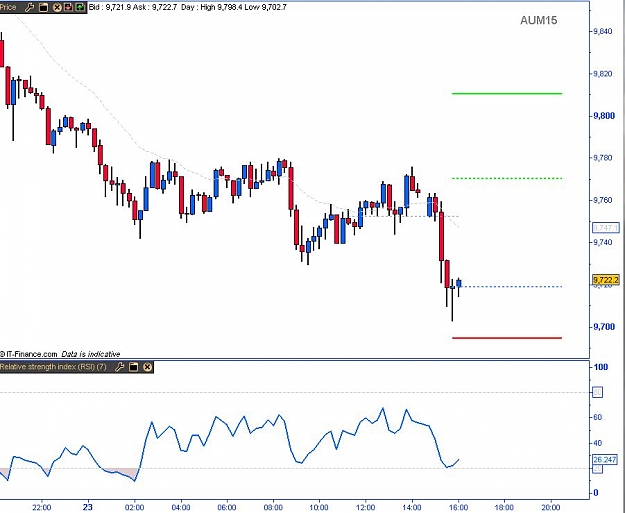Click the 16:00 time axis label
The height and width of the screenshot is (513, 625).
tap(458, 507)
